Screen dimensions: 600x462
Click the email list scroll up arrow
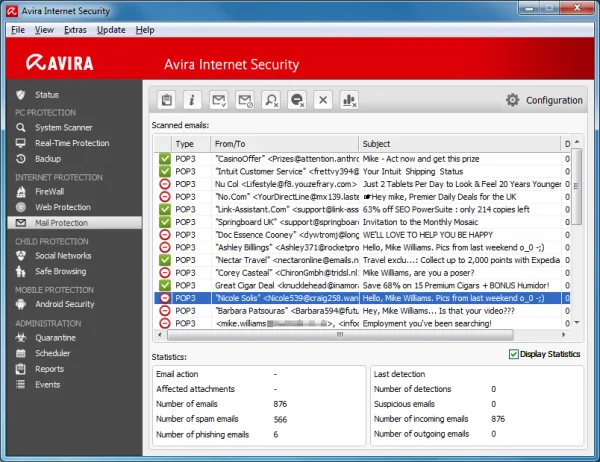(x=577, y=142)
